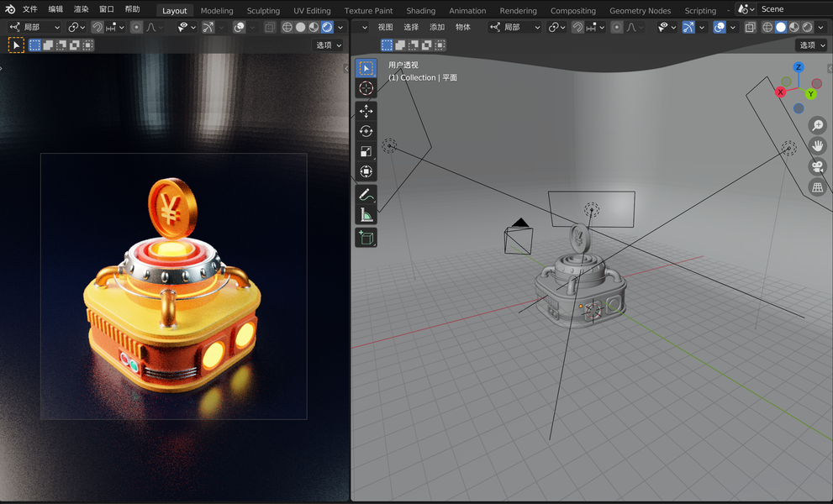Toggle proportional editing in right viewport header
This screenshot has width=833, height=504.
(x=617, y=27)
